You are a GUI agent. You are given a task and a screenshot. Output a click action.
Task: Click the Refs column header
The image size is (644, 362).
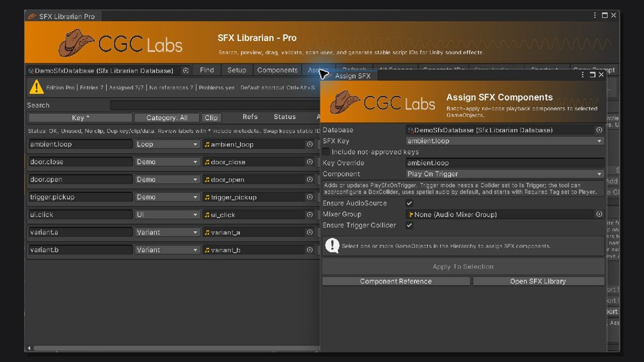[x=250, y=117]
